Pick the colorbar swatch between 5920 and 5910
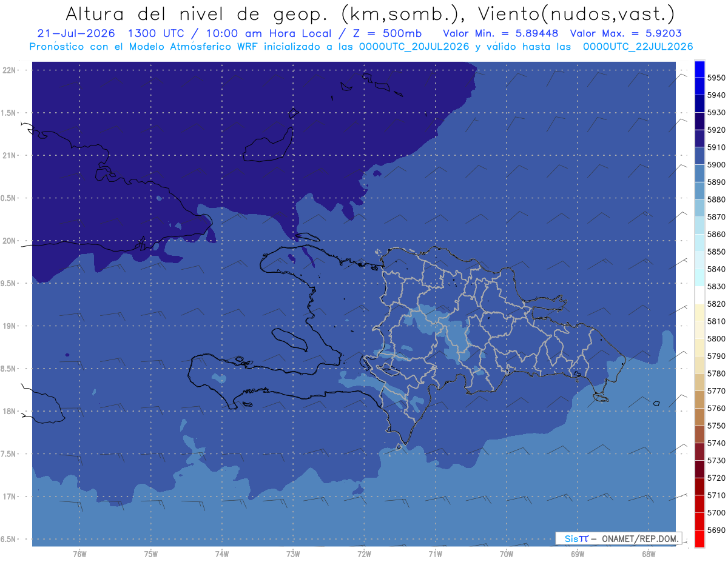The height and width of the screenshot is (562, 728). 699,138
